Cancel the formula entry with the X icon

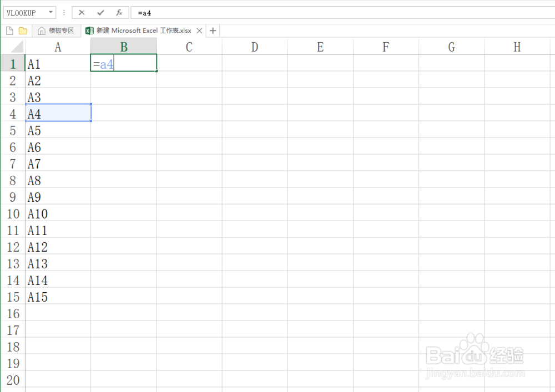[82, 13]
